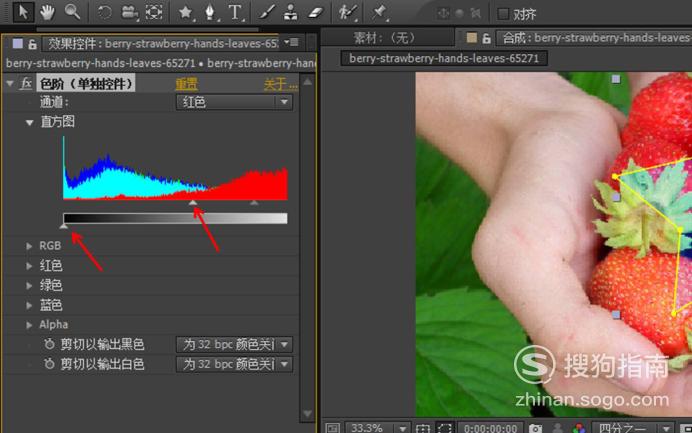Viewport: 692px width, 433px height.
Task: Open grid and guide options icon
Action: click(x=423, y=428)
